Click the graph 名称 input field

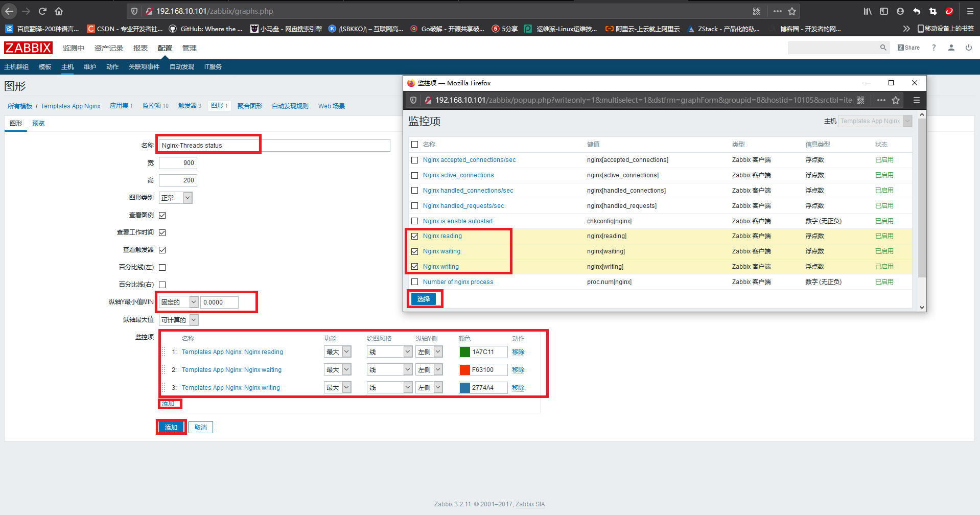[x=274, y=146]
